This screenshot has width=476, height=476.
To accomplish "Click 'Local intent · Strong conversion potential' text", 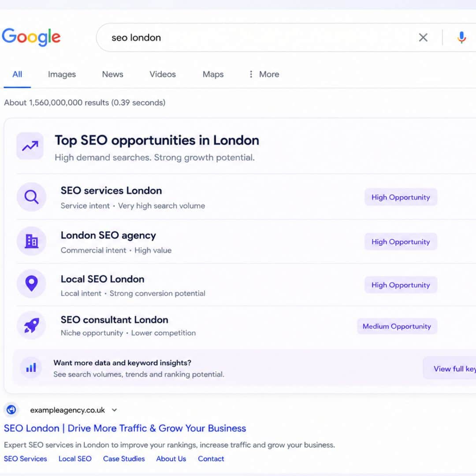I will (x=133, y=294).
